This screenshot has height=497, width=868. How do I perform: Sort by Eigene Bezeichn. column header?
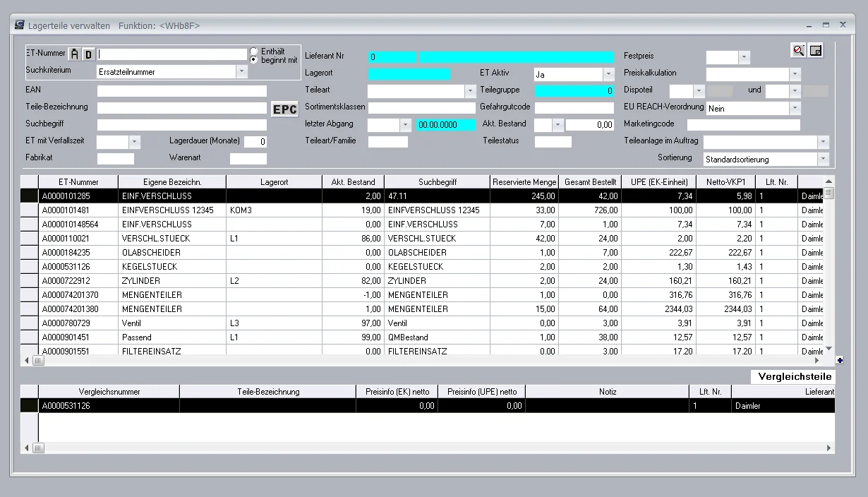click(x=172, y=182)
